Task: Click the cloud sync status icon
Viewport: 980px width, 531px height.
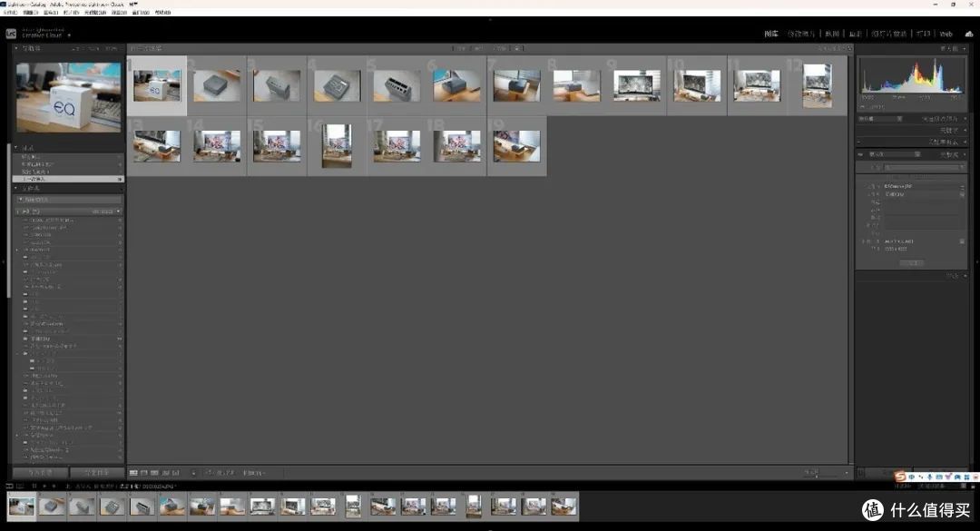Action: point(969,34)
